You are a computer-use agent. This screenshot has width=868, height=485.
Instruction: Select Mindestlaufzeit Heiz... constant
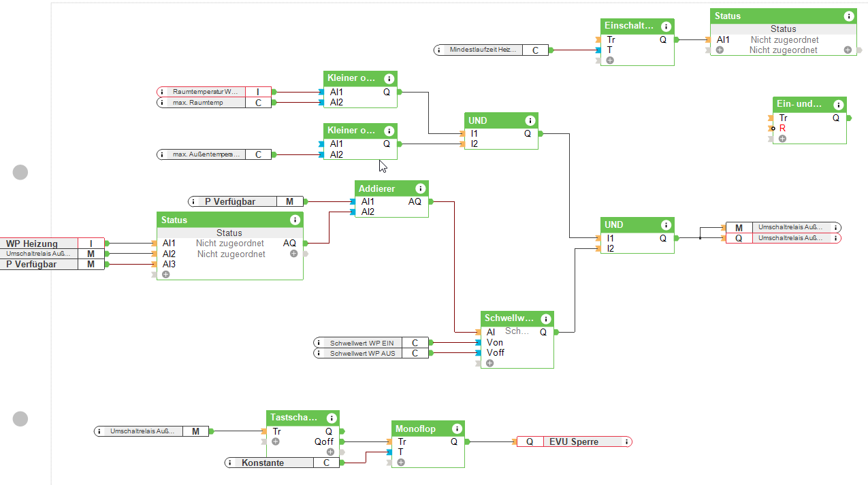point(491,50)
